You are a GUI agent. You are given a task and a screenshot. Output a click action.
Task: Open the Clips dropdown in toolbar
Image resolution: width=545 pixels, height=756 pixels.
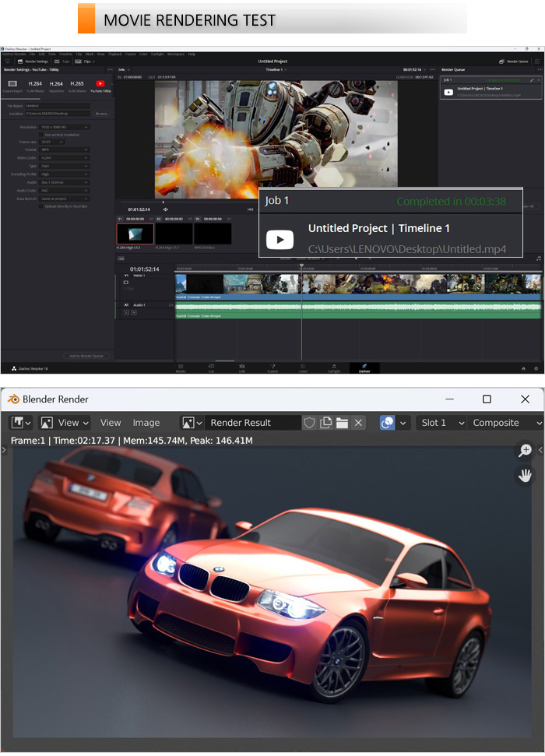(85, 62)
